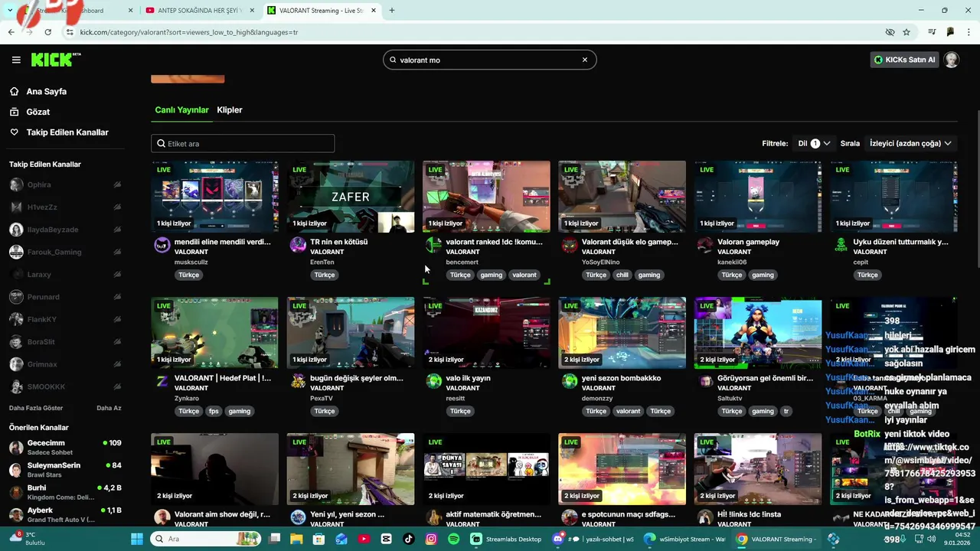Open Takip Edilen Kanallar in the sidebar

[x=67, y=132]
